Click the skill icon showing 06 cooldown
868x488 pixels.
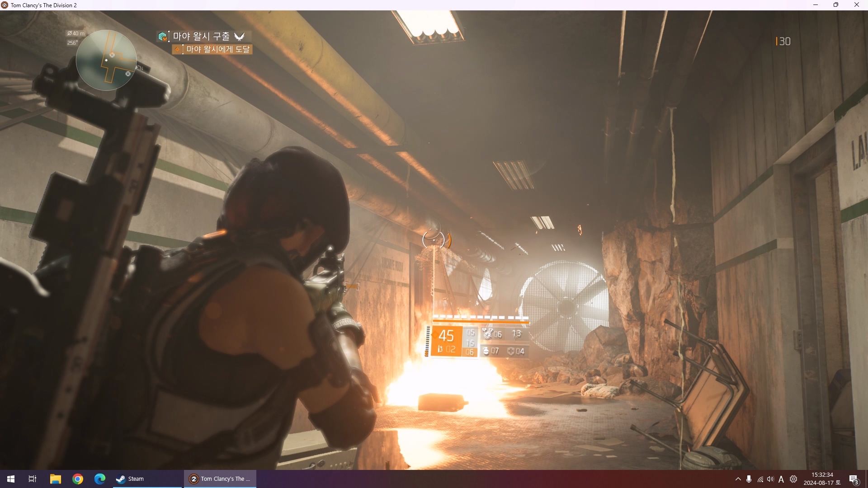(487, 334)
